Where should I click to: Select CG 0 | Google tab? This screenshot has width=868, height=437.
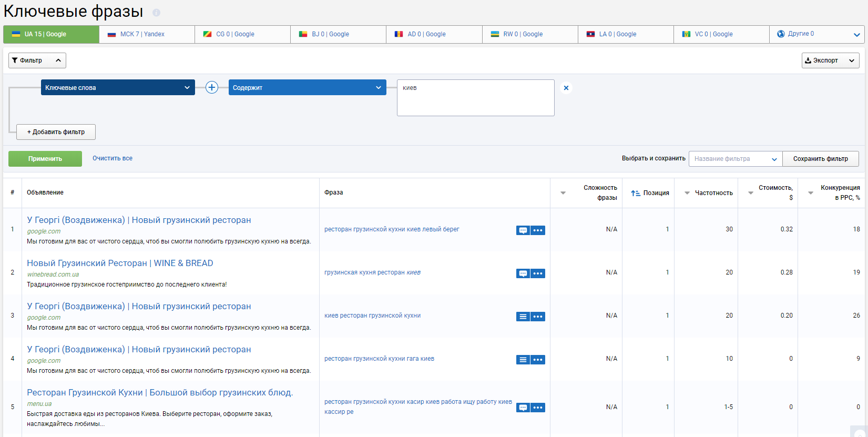coord(242,34)
